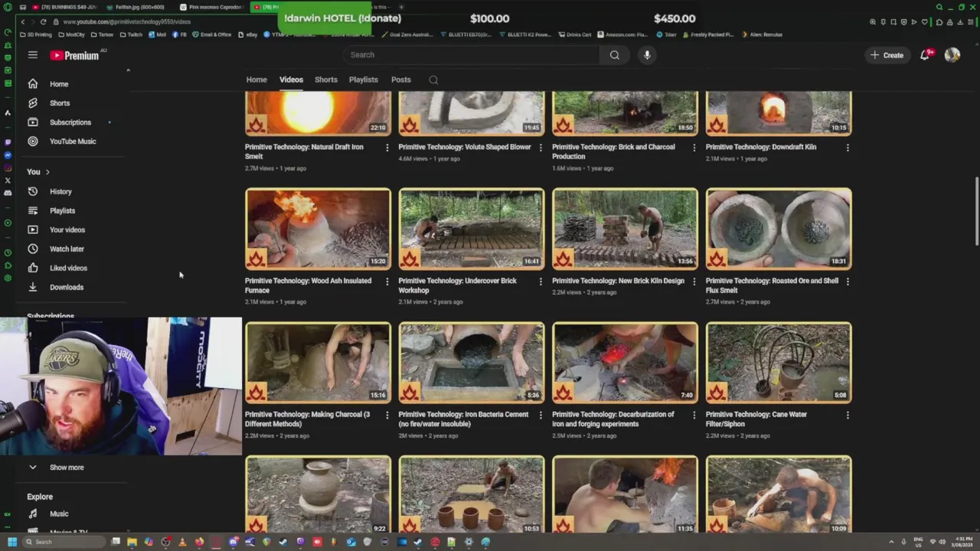The image size is (980, 551).
Task: Click the Create button
Action: tap(887, 55)
